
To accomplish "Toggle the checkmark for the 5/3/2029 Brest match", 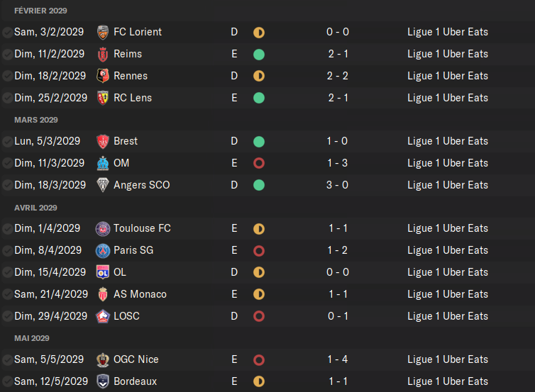I will tap(7, 142).
